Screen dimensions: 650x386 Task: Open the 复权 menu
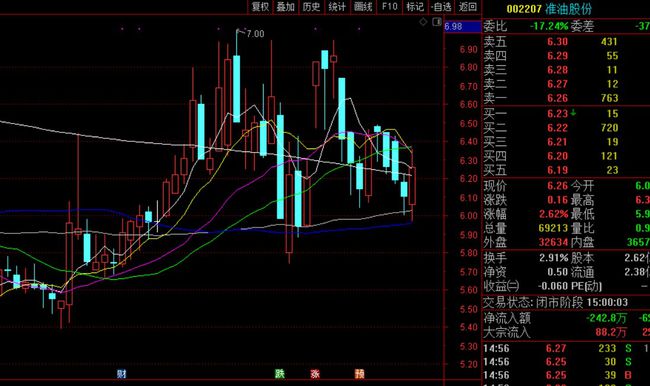pyautogui.click(x=260, y=7)
